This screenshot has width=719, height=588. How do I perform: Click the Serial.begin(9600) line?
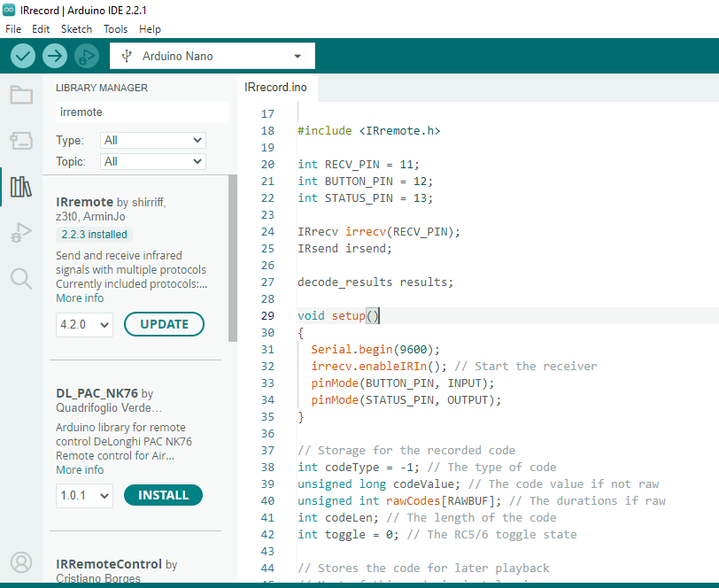pyautogui.click(x=375, y=350)
